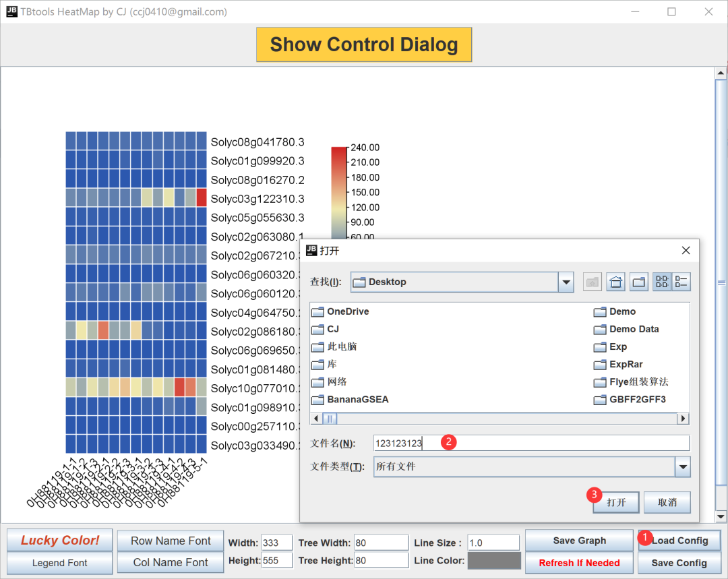Click the home icon to go to Desktop
Screen dimensions: 728x579
[x=615, y=281]
